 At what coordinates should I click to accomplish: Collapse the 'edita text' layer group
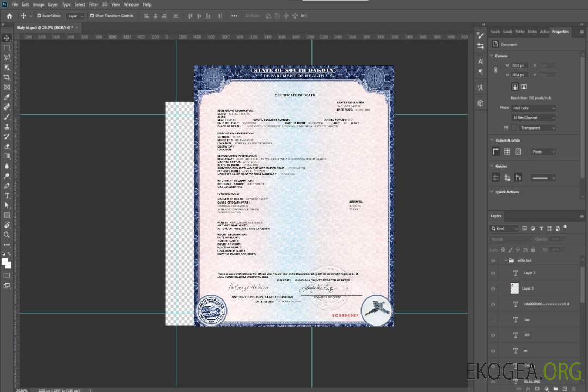tap(506, 260)
